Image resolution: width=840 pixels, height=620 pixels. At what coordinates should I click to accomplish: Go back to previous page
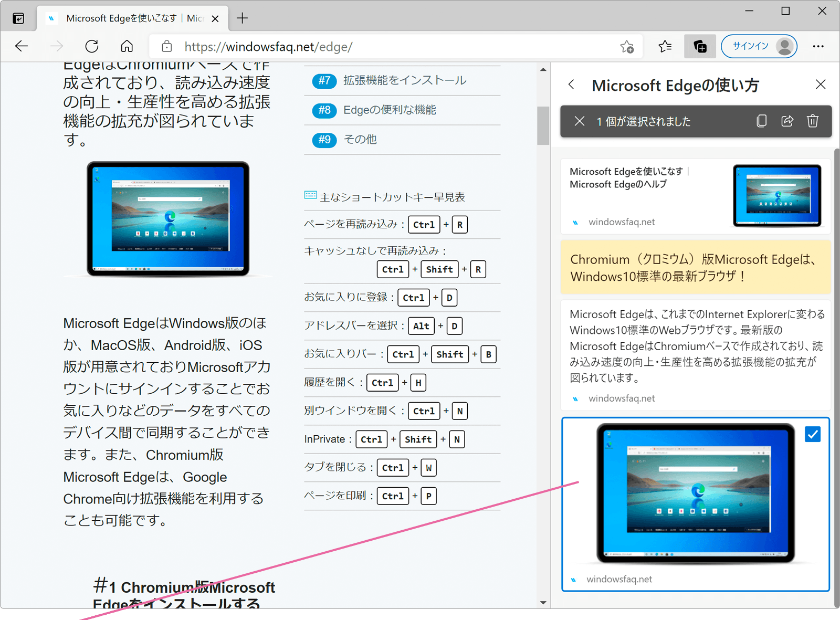coord(22,46)
